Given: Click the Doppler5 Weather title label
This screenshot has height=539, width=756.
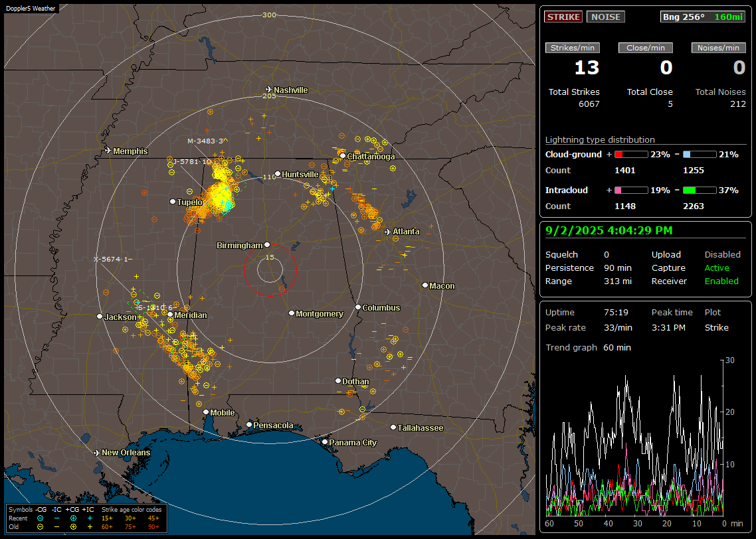Looking at the screenshot, I should 31,8.
